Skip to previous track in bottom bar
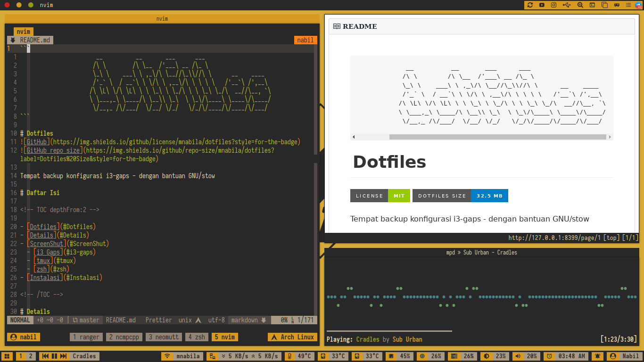The image size is (644, 362). (45, 356)
